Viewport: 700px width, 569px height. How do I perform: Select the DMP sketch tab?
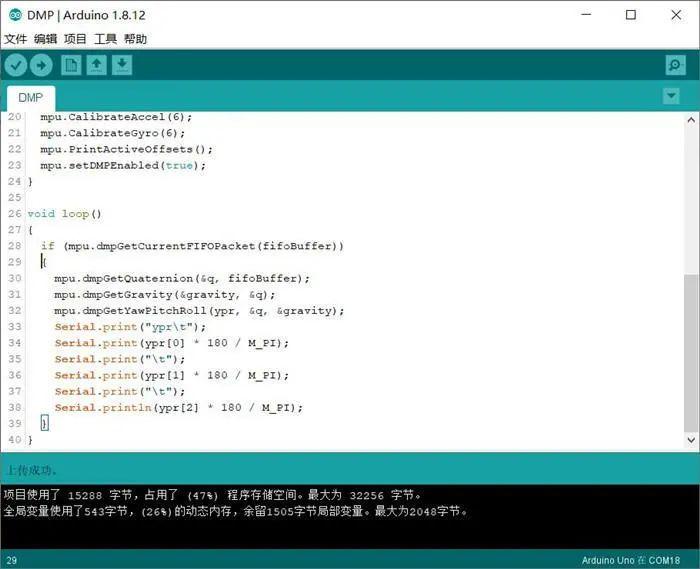[30, 97]
